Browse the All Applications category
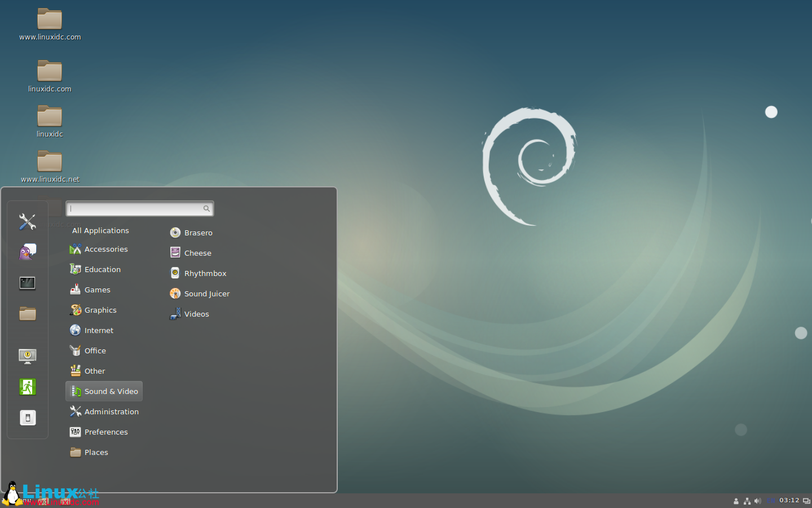 (100, 230)
